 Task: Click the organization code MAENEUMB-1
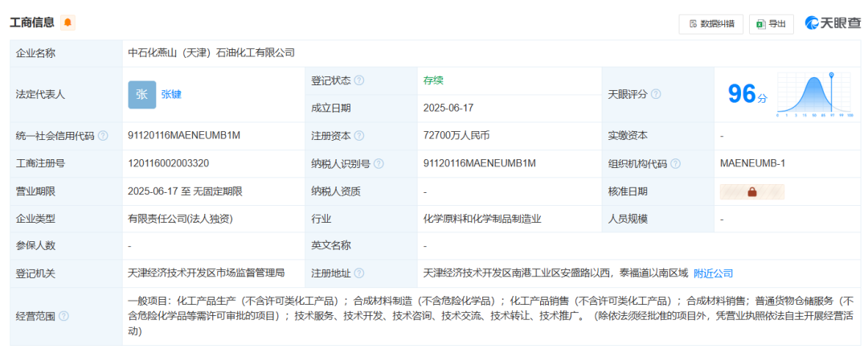(752, 163)
